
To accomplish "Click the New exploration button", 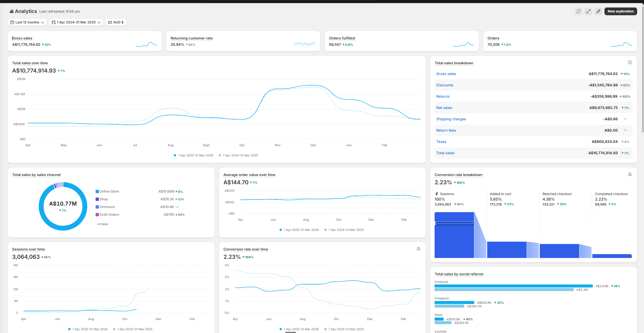I will pyautogui.click(x=621, y=11).
